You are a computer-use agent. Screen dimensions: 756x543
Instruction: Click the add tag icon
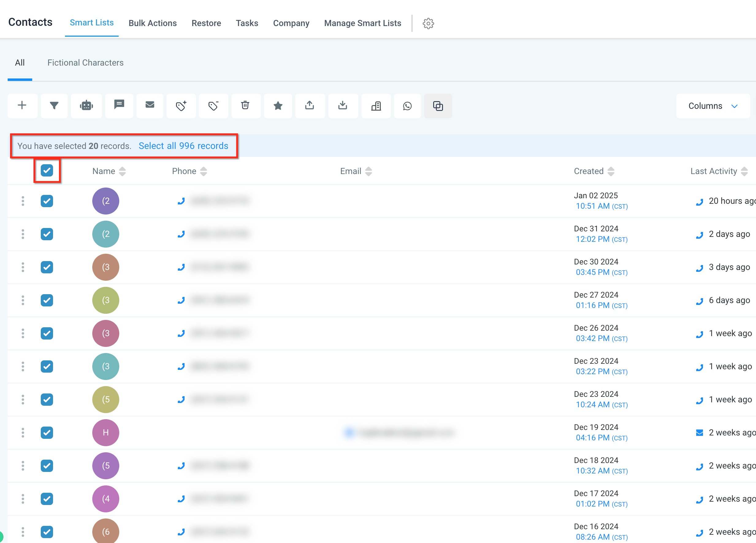coord(181,106)
